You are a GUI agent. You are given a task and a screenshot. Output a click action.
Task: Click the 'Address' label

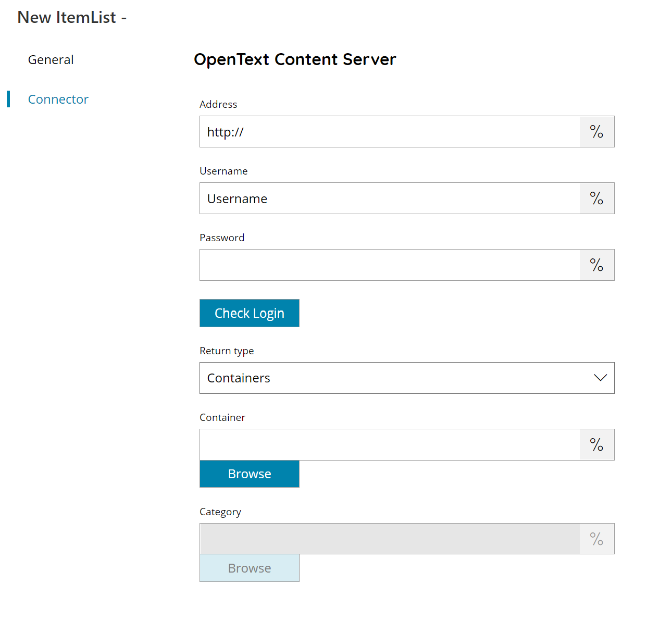click(218, 105)
